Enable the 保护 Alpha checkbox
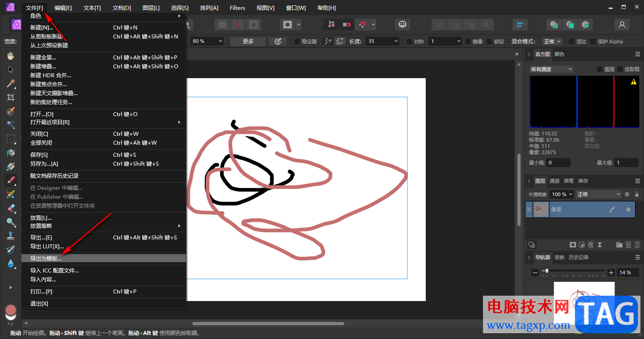The image size is (644, 339). pos(593,42)
